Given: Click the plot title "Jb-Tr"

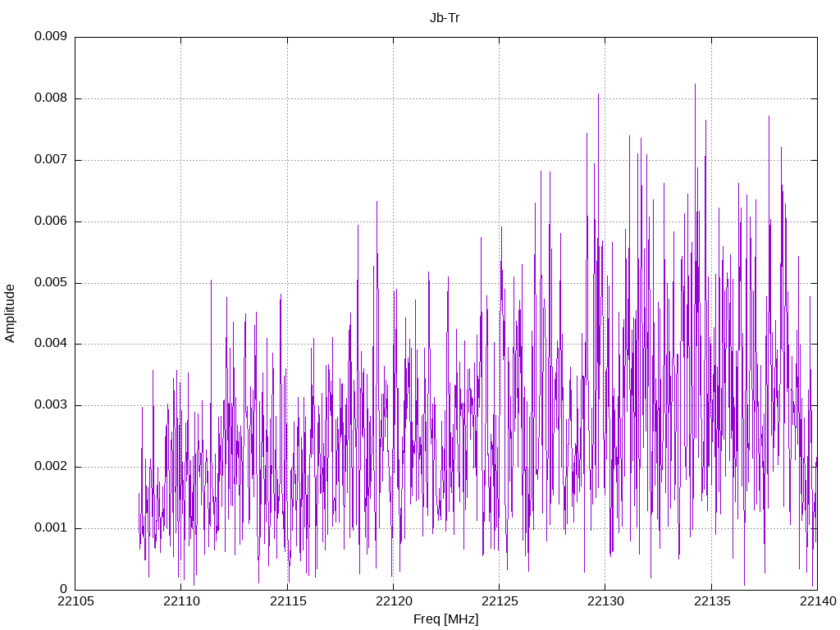Looking at the screenshot, I should pyautogui.click(x=445, y=18).
